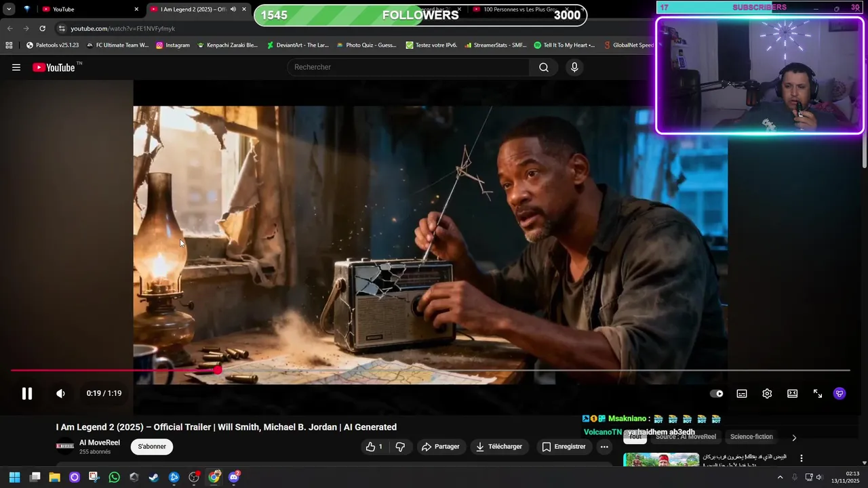The height and width of the screenshot is (488, 868).
Task: Open the Instagram bookmark
Action: coord(173,45)
